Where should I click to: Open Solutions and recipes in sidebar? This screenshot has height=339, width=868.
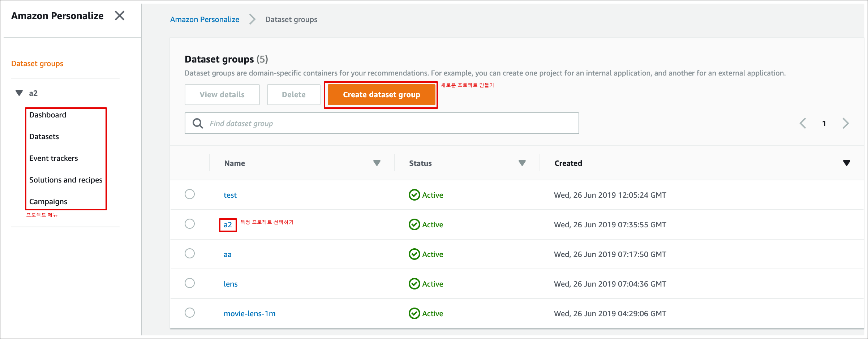(66, 180)
